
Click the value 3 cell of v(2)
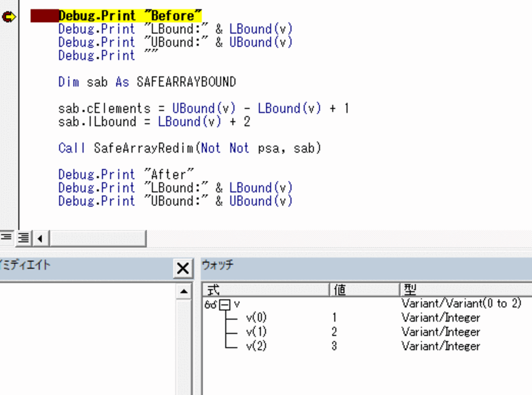coord(334,346)
